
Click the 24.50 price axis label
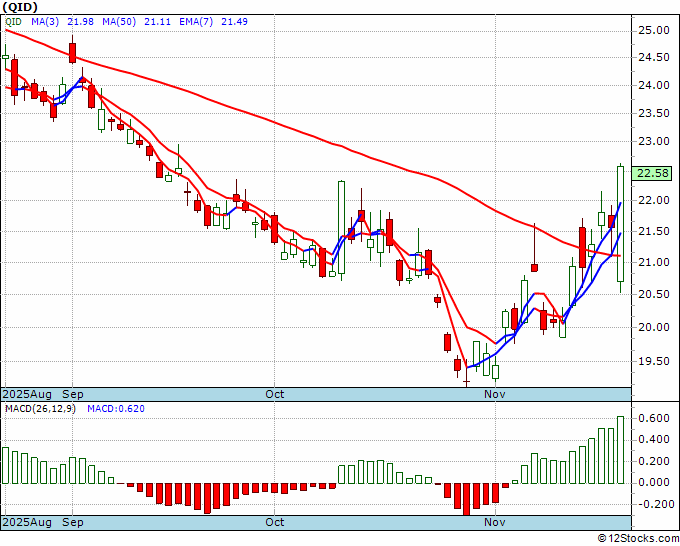point(654,57)
